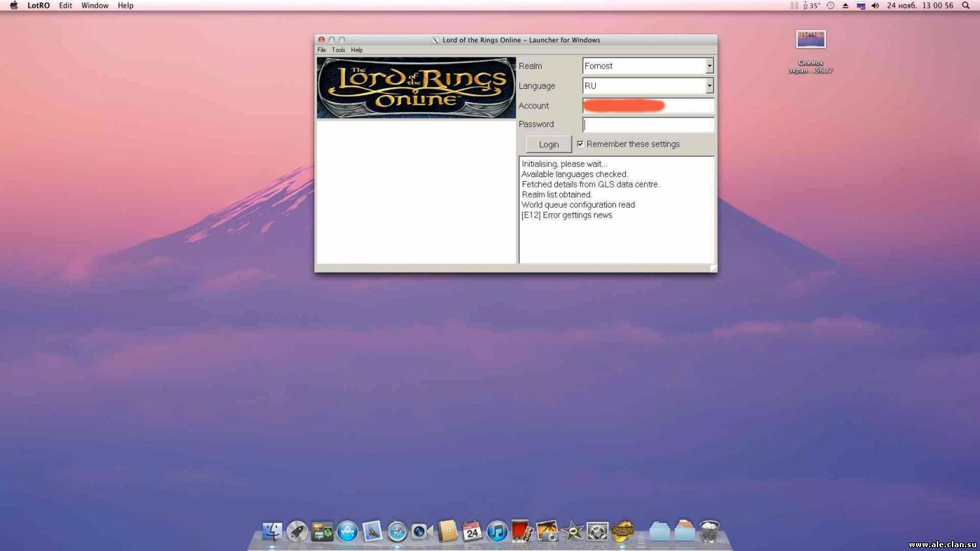Open the Apple menu
Image resolution: width=980 pixels, height=551 pixels.
pos(14,5)
